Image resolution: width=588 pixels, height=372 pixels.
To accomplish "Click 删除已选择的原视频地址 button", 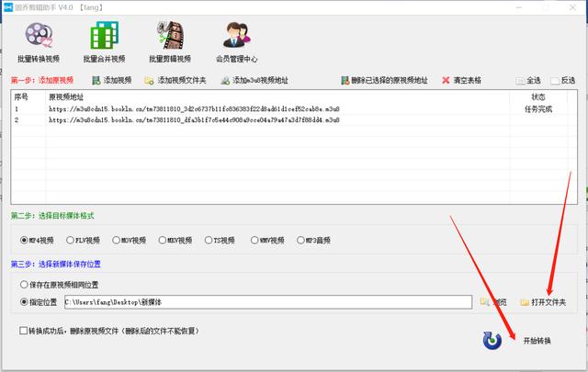I will tap(384, 80).
